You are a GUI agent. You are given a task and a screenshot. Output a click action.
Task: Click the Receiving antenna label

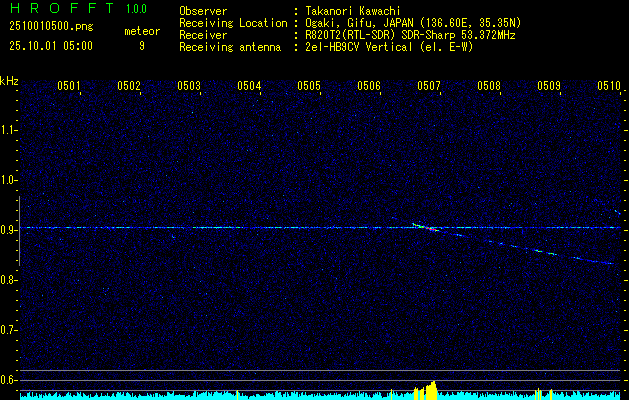pos(230,47)
